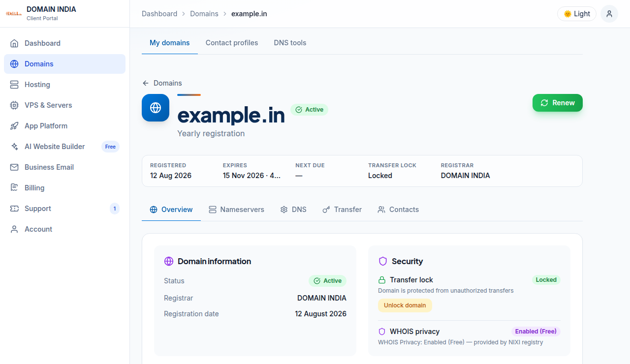
Task: Open Domains in the sidebar menu
Action: coord(64,64)
